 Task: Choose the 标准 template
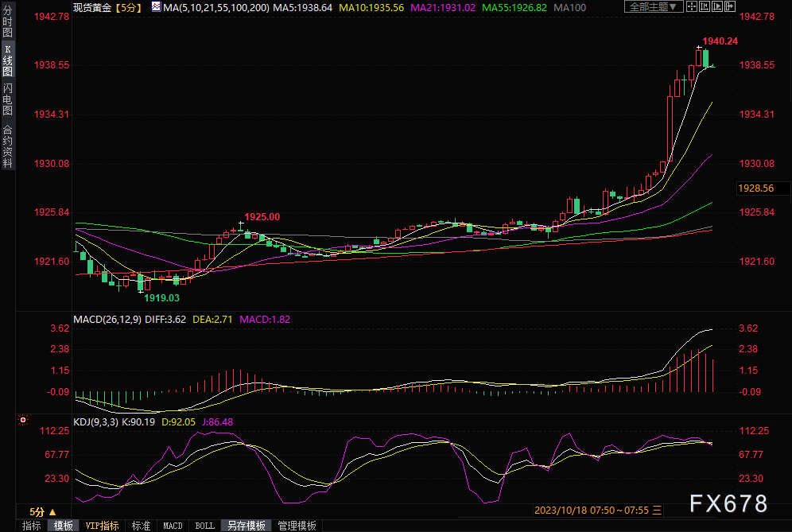[141, 526]
